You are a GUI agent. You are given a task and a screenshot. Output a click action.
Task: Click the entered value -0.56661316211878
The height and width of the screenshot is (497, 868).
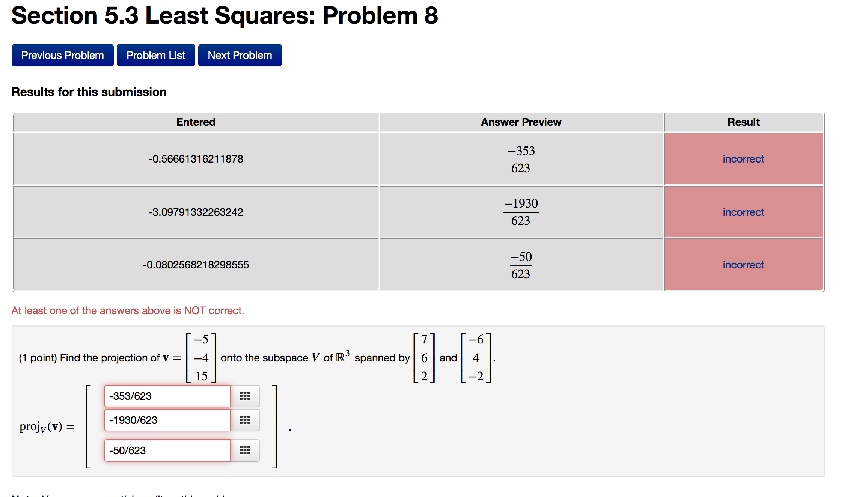[196, 159]
